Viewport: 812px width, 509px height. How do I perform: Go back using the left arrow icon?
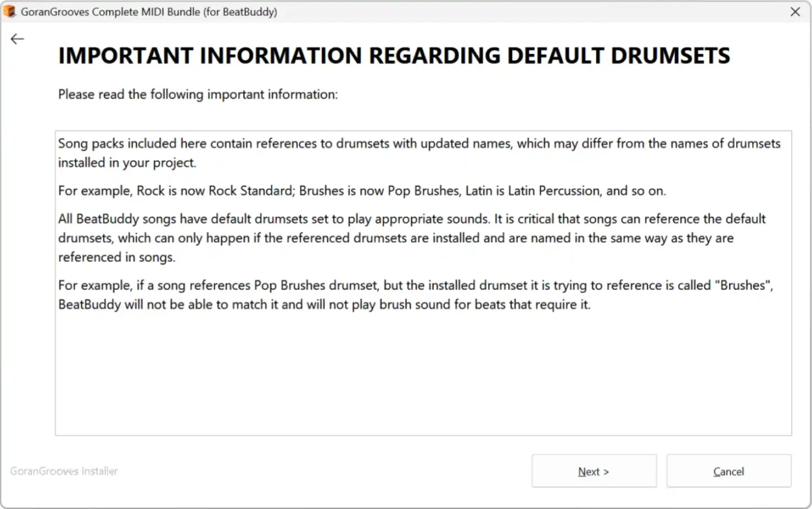tap(17, 39)
